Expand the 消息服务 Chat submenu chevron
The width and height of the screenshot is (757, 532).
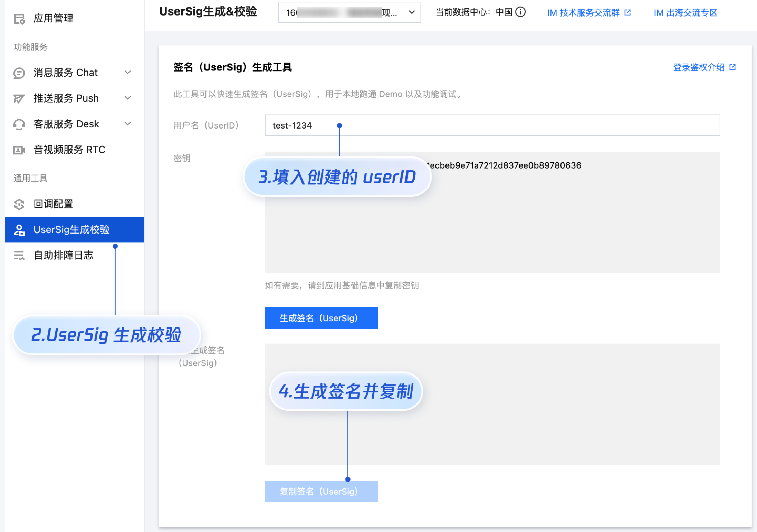[x=128, y=73]
